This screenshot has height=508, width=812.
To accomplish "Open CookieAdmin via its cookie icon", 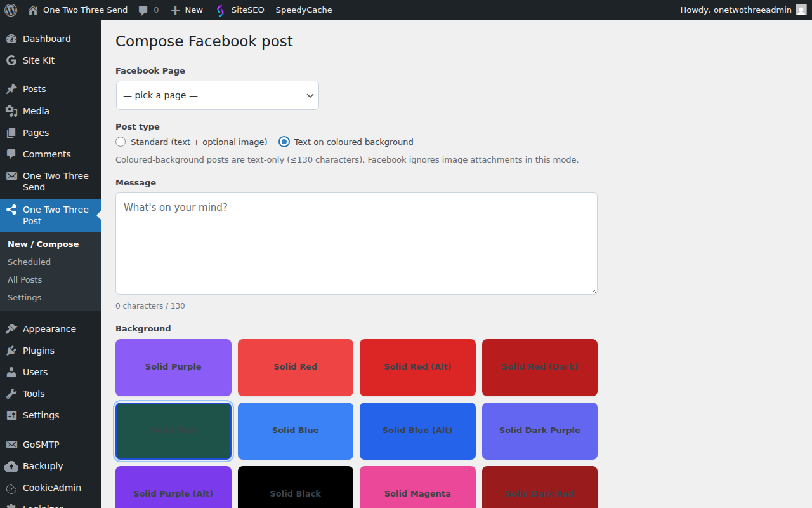I will coord(11,488).
